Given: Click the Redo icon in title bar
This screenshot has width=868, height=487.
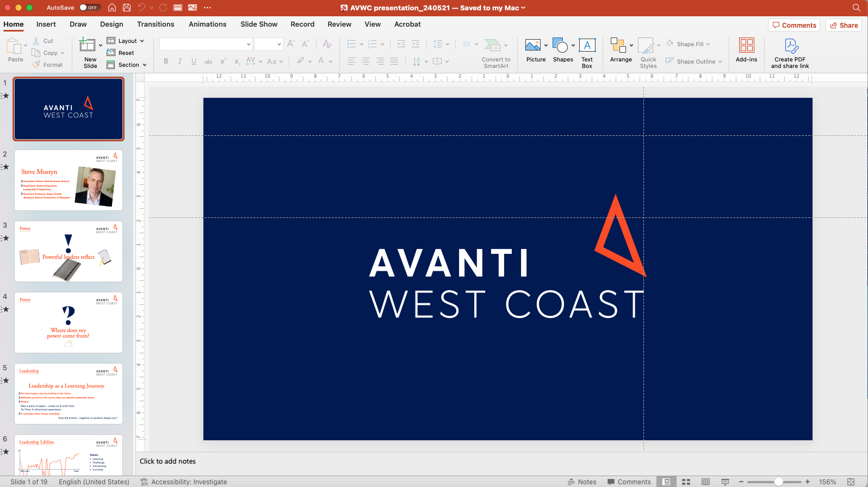Looking at the screenshot, I should (x=163, y=8).
